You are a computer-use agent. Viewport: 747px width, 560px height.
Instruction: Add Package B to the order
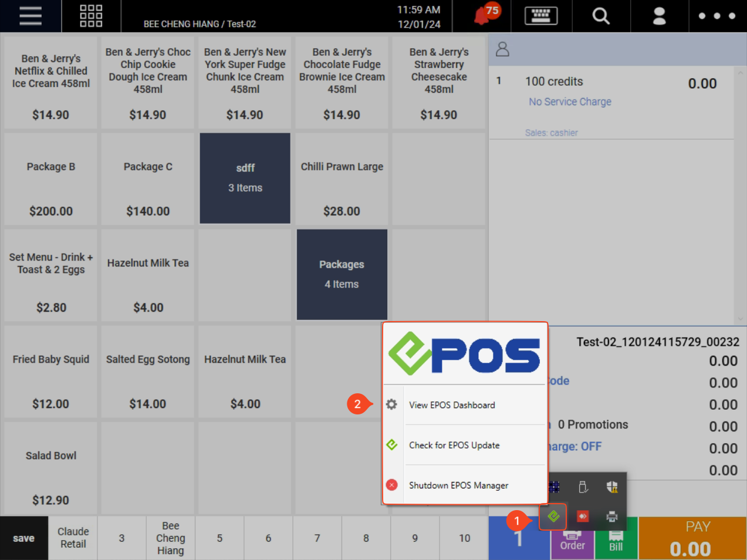click(51, 178)
